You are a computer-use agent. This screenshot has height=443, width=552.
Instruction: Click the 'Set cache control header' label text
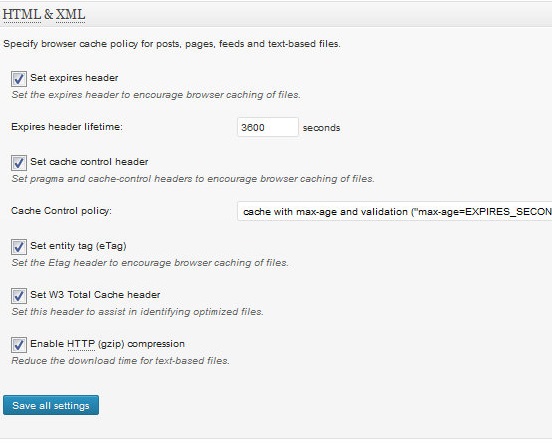(89, 162)
